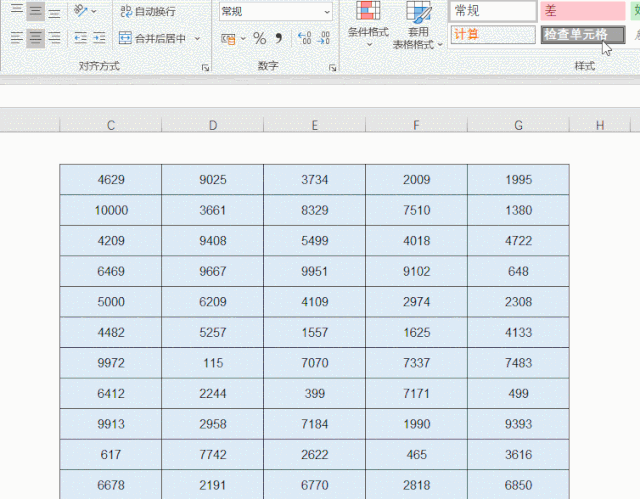640x499 pixels.
Task: Apply the Calculation (计算) cell style
Action: tap(491, 34)
